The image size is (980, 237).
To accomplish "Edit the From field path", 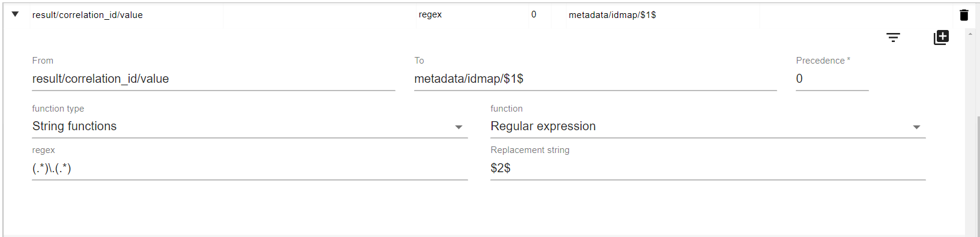I will (x=213, y=79).
